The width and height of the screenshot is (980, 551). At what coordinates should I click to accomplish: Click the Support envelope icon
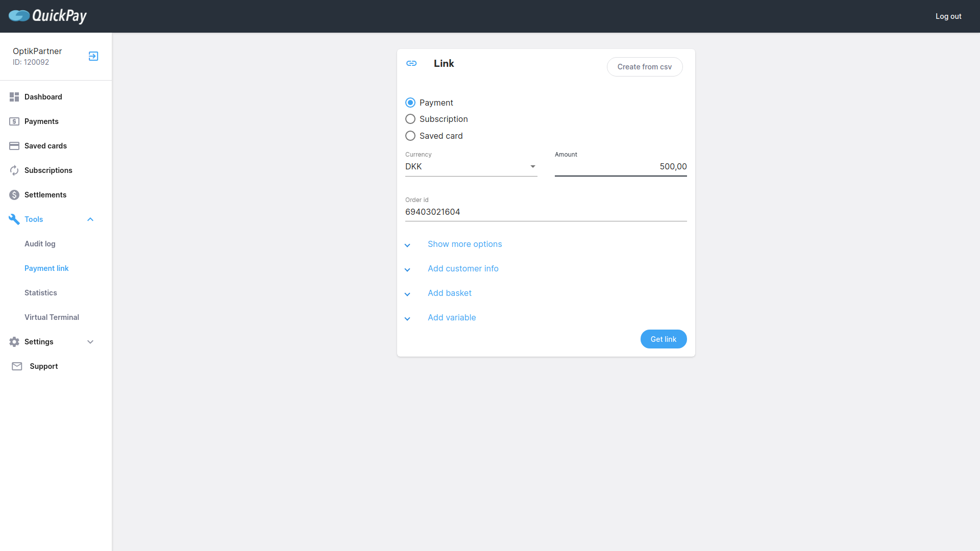pyautogui.click(x=17, y=366)
